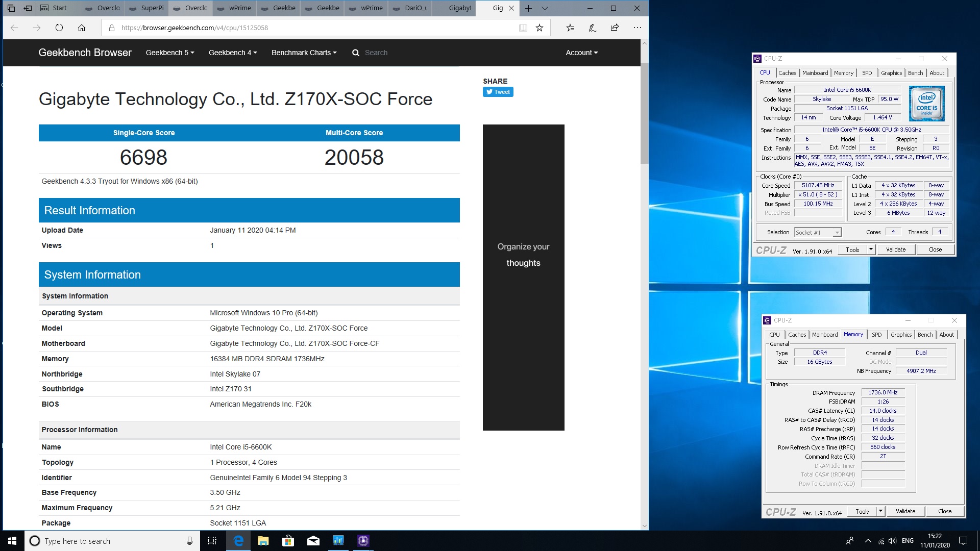Screen dimensions: 980x551
Task: Click the page vertical scrollbar
Action: 644,113
